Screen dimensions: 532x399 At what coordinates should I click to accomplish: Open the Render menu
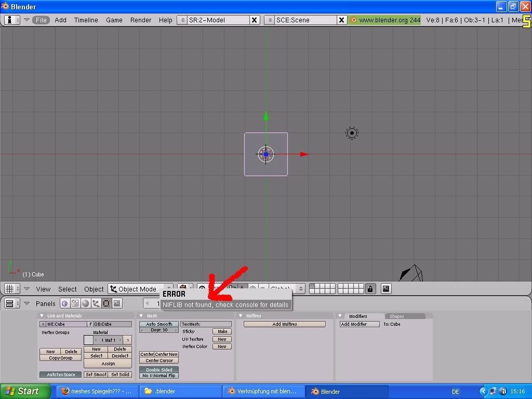(141, 20)
